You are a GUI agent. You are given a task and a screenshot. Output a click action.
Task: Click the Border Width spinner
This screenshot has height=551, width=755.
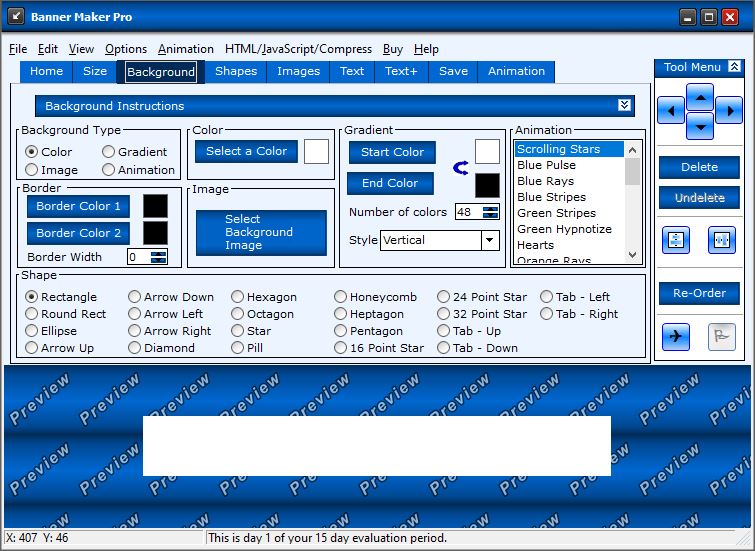tap(158, 257)
